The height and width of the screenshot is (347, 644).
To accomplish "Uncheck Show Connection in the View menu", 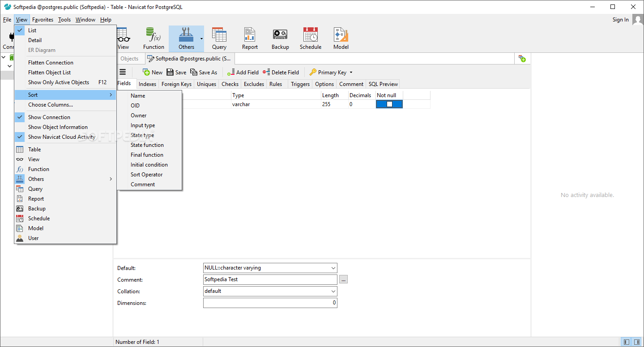I will tap(65, 117).
